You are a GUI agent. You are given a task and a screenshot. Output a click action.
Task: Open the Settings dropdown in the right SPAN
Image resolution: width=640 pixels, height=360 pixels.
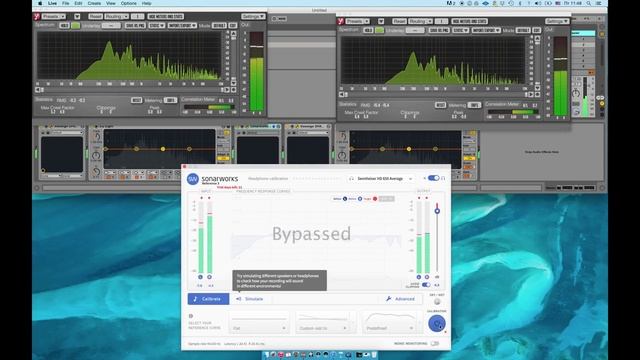[557, 21]
